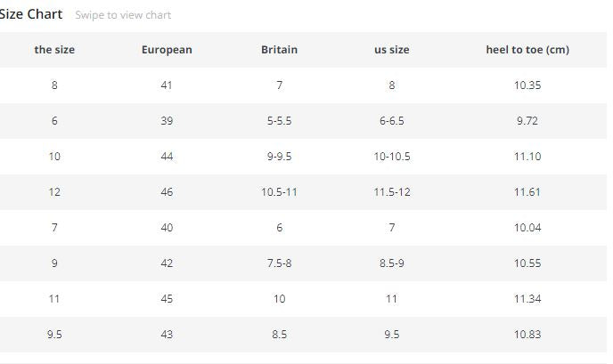Click the 11.34 heel to toe value
The image size is (613, 364).
pos(527,299)
